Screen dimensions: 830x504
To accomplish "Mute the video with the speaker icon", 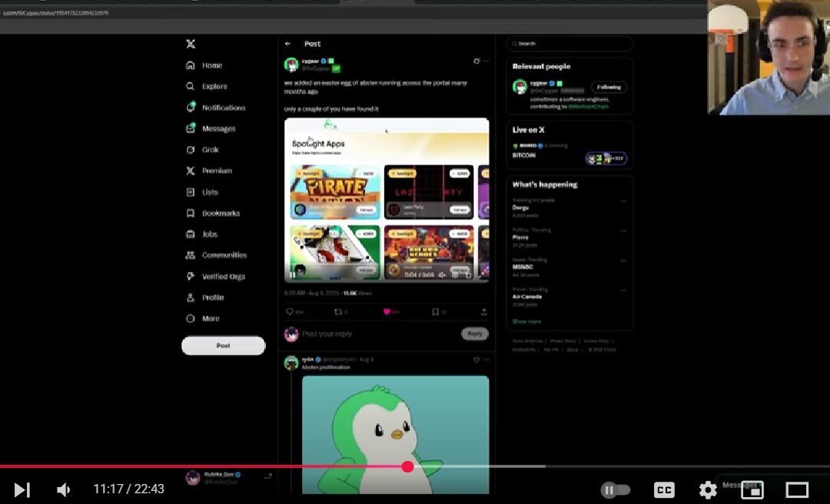I will tap(64, 489).
